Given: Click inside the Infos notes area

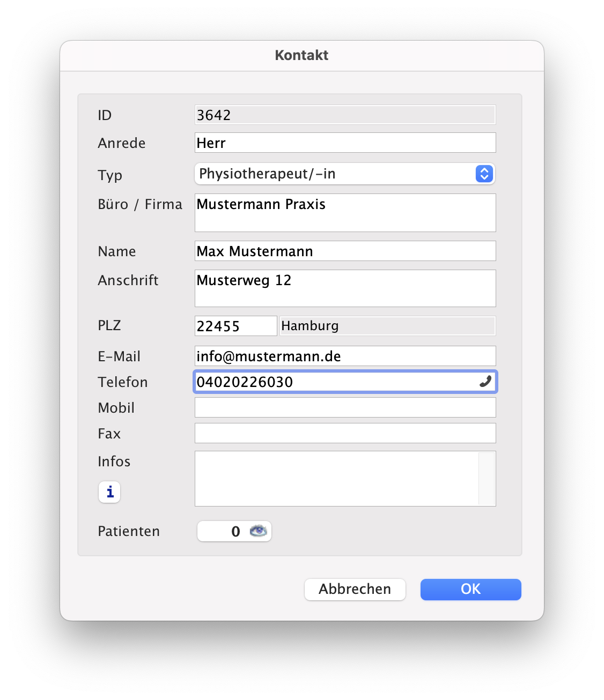Looking at the screenshot, I should (336, 479).
